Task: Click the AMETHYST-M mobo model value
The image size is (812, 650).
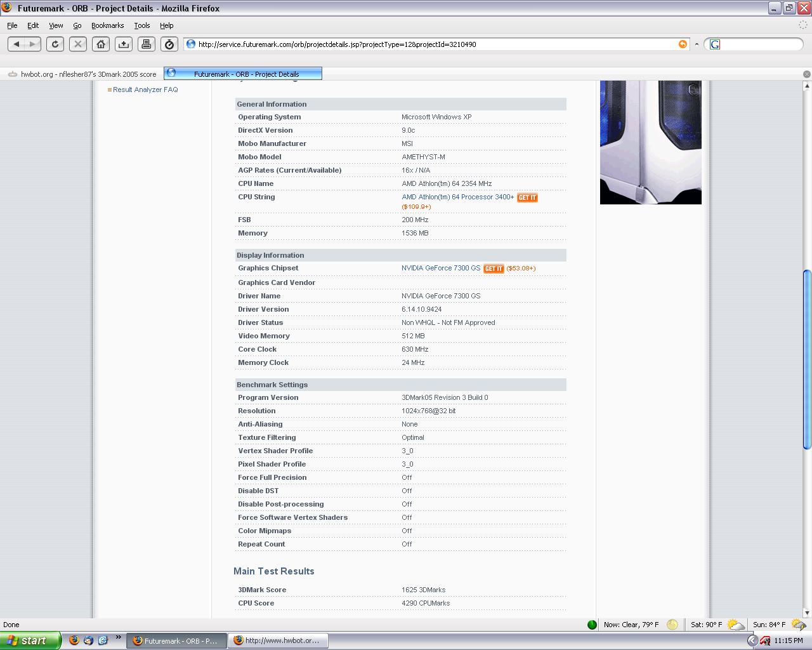Action: [x=423, y=157]
